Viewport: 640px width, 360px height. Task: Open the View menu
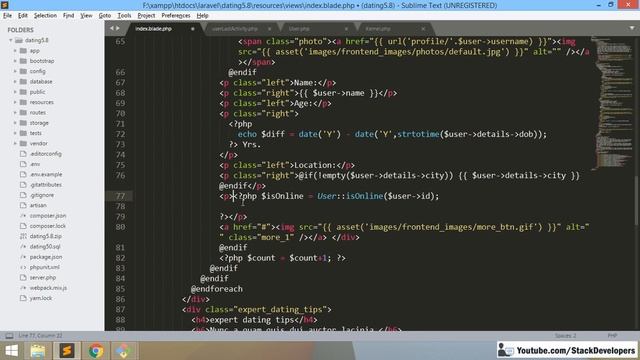point(86,16)
